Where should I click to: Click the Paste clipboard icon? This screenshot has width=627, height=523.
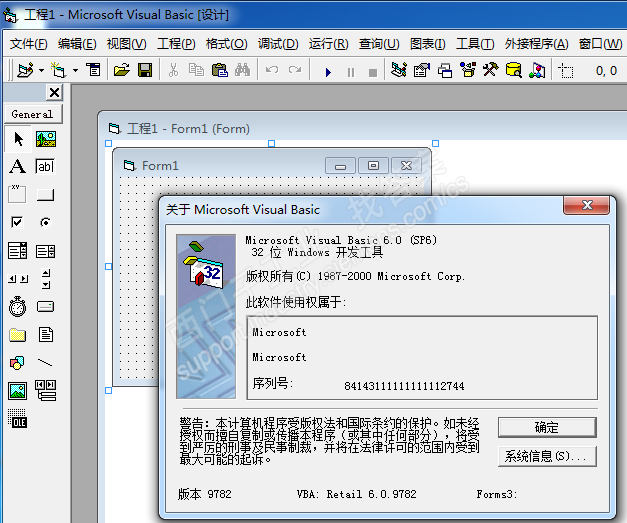tap(220, 70)
